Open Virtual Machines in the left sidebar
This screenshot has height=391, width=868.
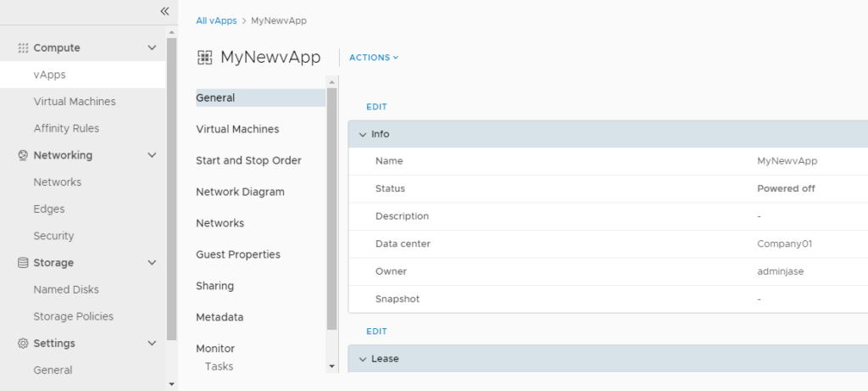pyautogui.click(x=75, y=101)
